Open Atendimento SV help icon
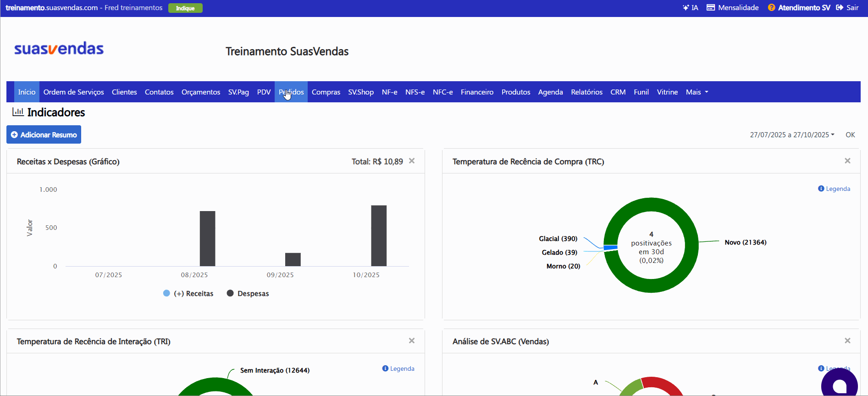868x396 pixels. pyautogui.click(x=771, y=7)
